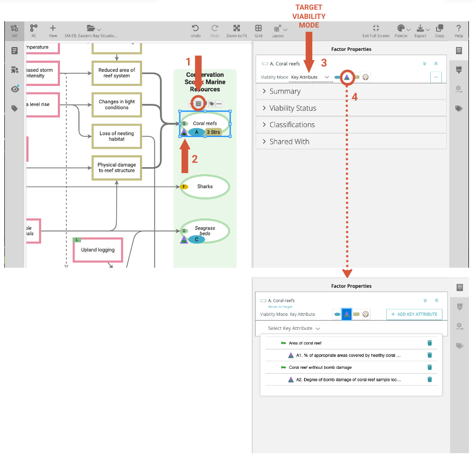Click the Return to Target link

click(280, 307)
